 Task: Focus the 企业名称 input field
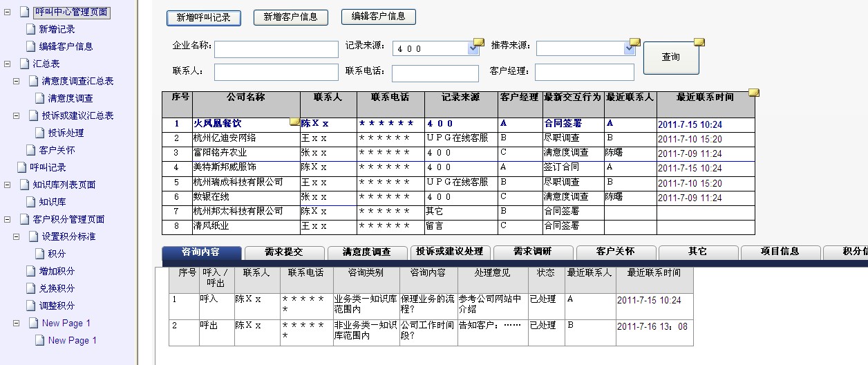[276, 49]
